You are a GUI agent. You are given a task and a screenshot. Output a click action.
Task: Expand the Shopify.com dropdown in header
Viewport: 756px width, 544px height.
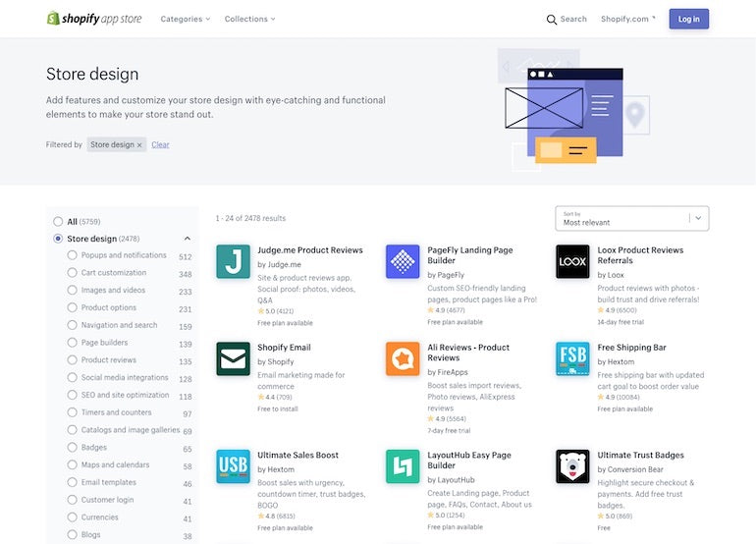pyautogui.click(x=628, y=19)
